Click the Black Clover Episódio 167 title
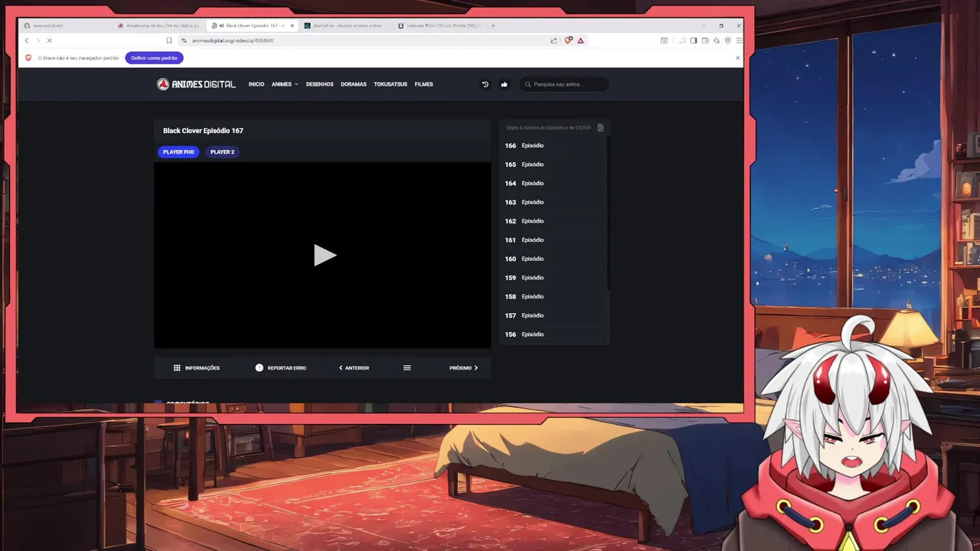The height and width of the screenshot is (551, 980). [x=203, y=131]
